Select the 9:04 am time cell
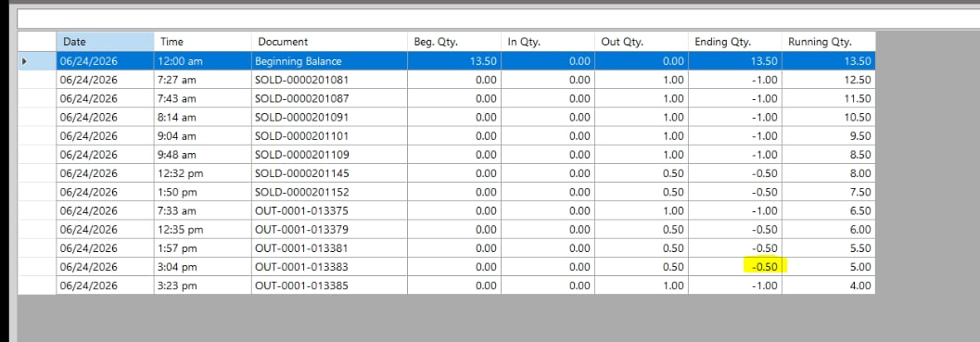The width and height of the screenshot is (980, 342). [202, 135]
